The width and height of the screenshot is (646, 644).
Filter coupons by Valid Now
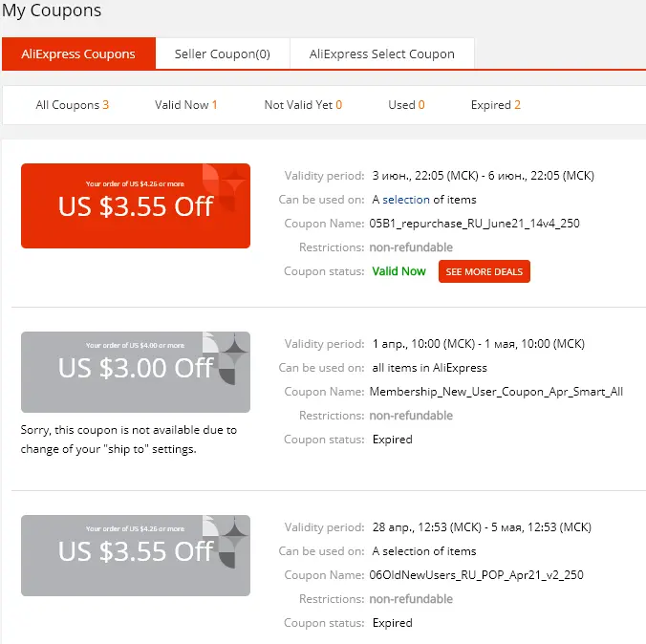pyautogui.click(x=185, y=105)
